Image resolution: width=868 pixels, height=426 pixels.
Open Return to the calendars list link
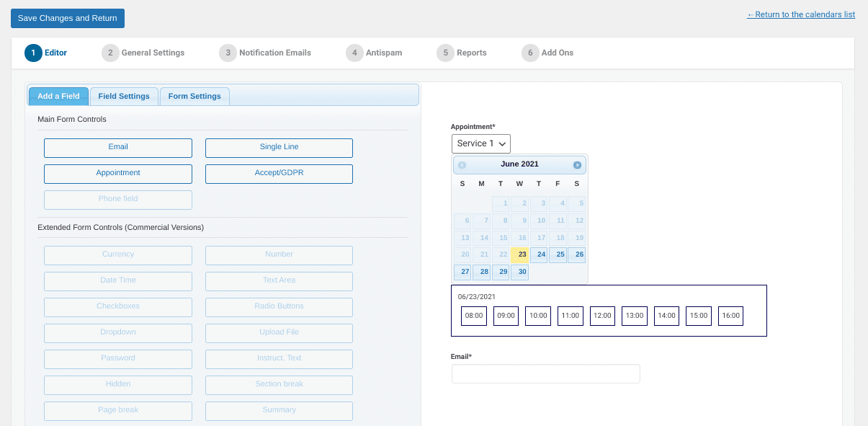pyautogui.click(x=801, y=14)
